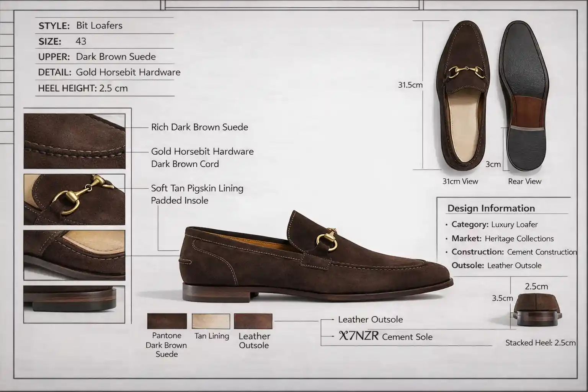Click the 'Bit Loafers' style value

pyautogui.click(x=99, y=26)
